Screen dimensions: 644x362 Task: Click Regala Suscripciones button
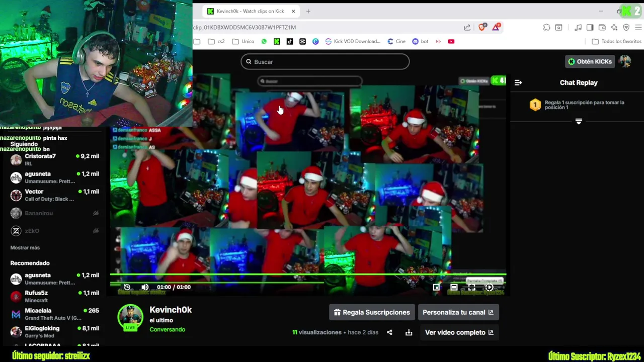click(x=372, y=312)
